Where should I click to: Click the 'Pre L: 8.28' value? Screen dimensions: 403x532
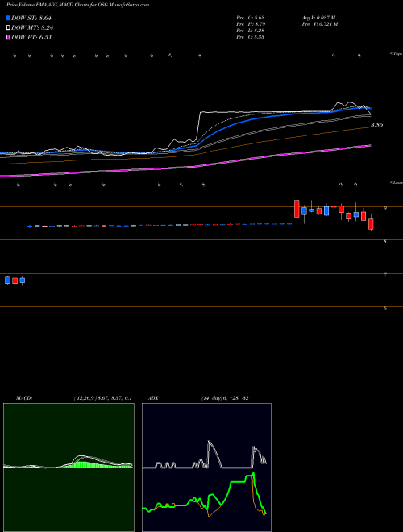coord(251,30)
